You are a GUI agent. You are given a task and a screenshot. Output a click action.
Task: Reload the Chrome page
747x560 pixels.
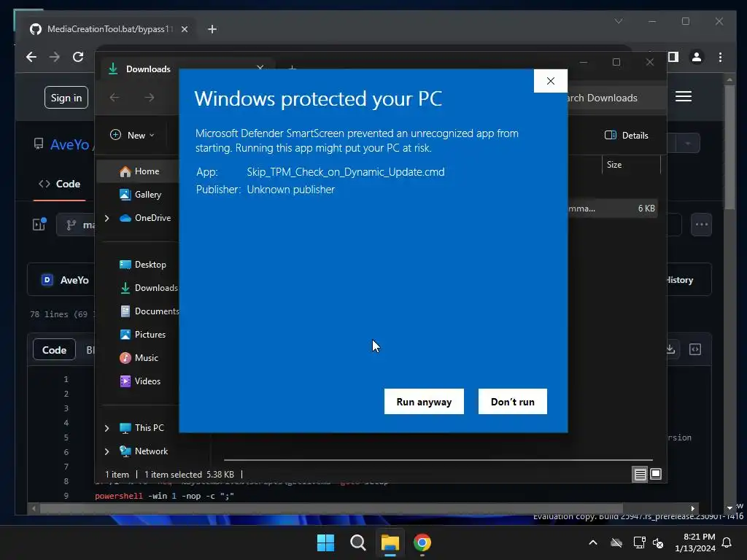(78, 57)
